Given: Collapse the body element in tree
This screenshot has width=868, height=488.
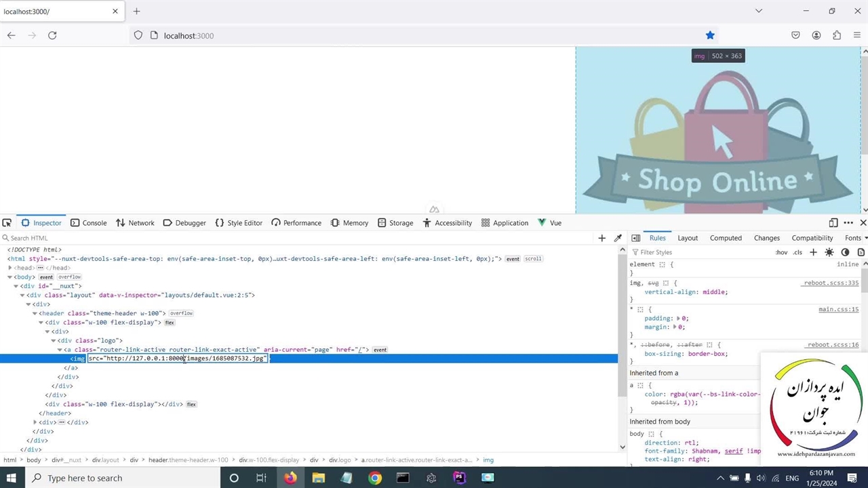Looking at the screenshot, I should pos(10,277).
